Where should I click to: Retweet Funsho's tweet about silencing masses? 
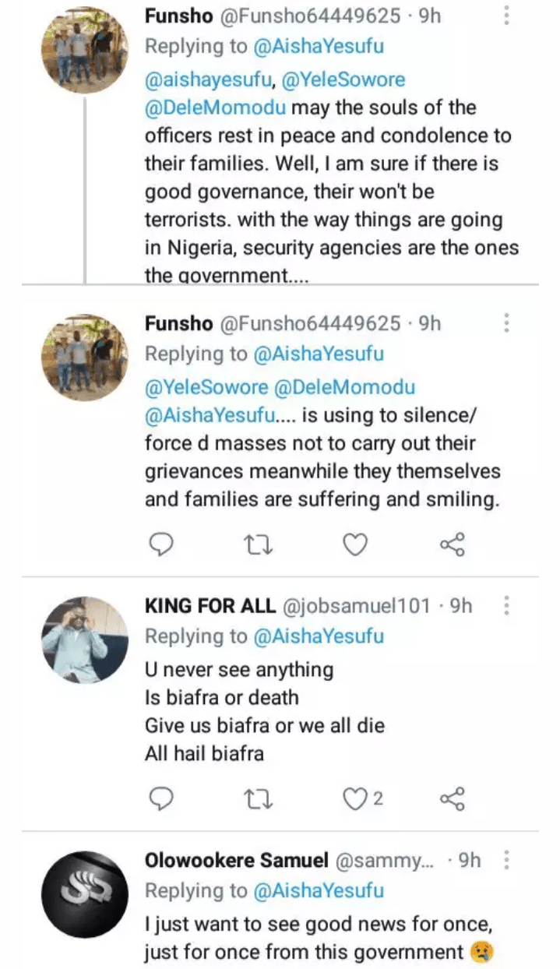[259, 544]
